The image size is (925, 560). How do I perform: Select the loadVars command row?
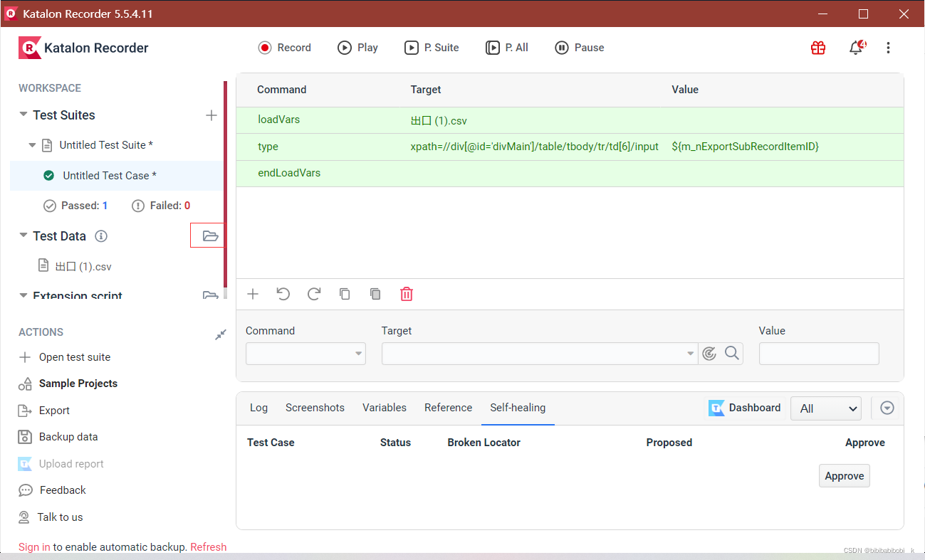pyautogui.click(x=570, y=120)
